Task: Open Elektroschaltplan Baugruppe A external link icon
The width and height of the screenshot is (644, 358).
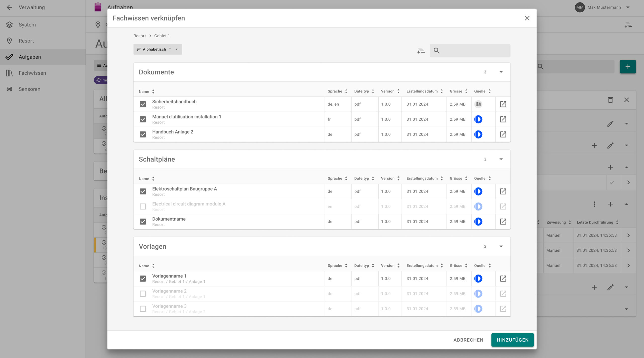Action: [x=503, y=191]
